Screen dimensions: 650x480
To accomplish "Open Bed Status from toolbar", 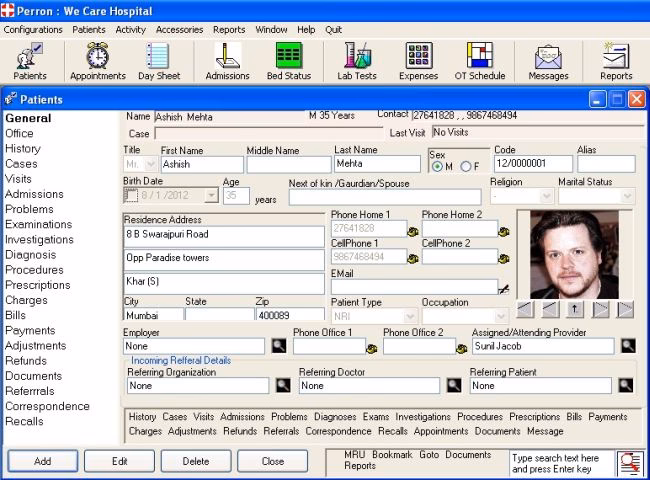I will click(289, 57).
